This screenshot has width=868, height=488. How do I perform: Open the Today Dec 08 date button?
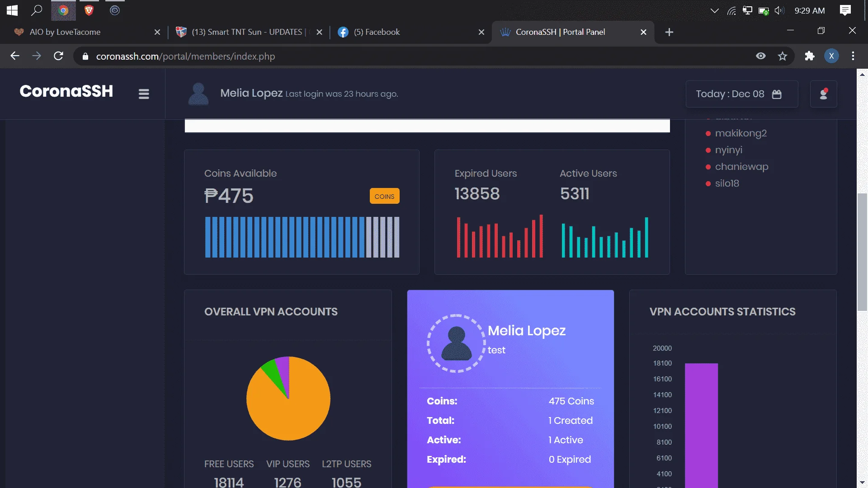tap(742, 94)
